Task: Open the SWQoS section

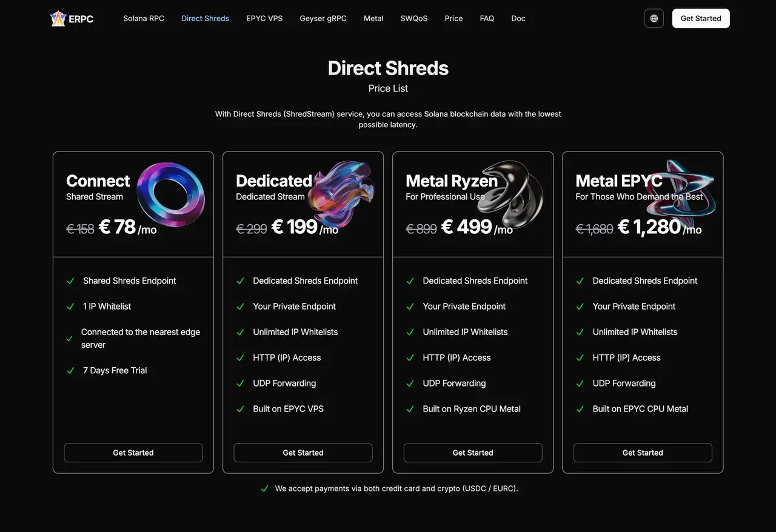Action: (x=413, y=18)
